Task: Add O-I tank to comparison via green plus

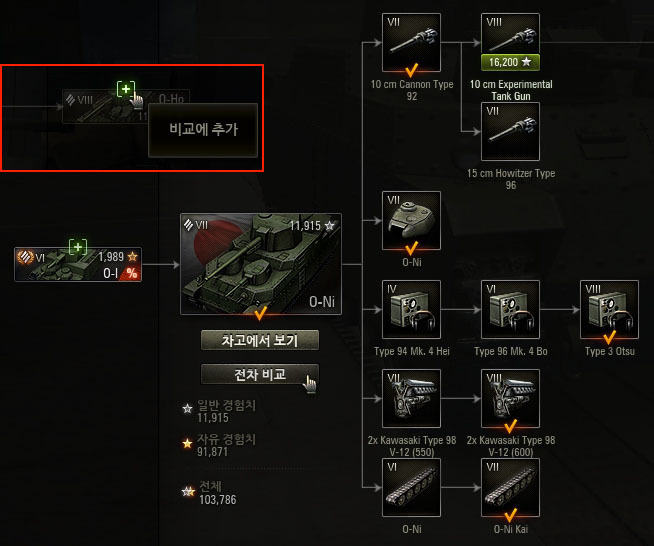Action: 78,247
